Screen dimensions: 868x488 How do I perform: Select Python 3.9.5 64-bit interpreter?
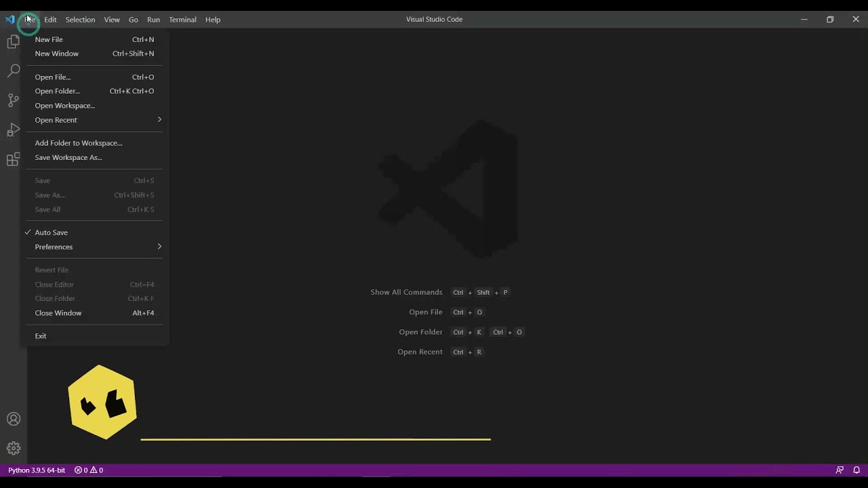click(37, 470)
